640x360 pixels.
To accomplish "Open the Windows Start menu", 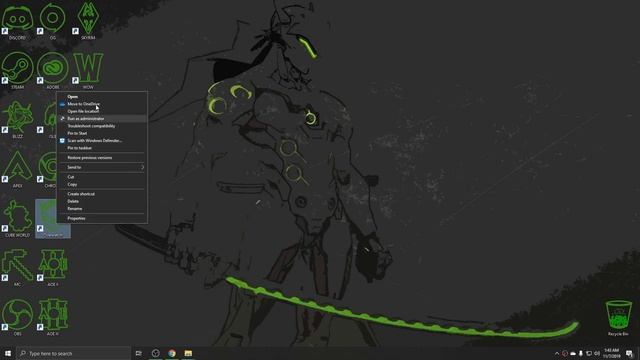I will tap(8, 353).
